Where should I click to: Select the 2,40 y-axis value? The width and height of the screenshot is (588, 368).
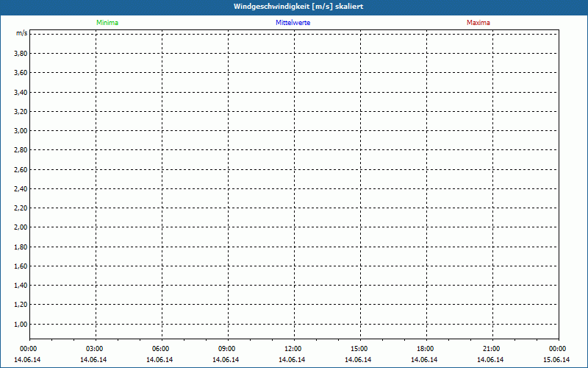coord(21,188)
